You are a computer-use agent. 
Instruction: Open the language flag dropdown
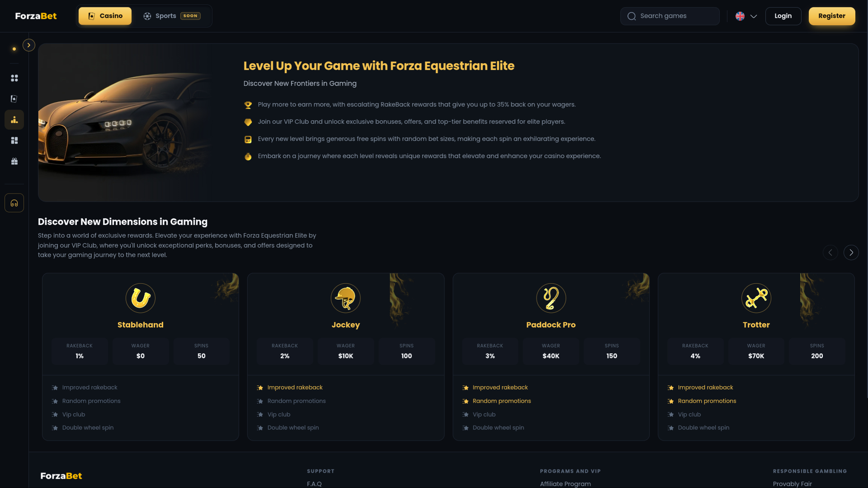pos(746,16)
